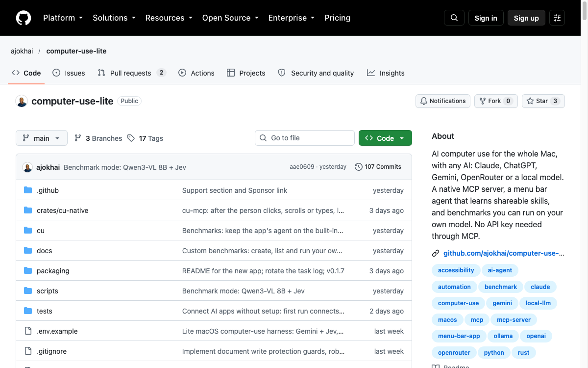The height and width of the screenshot is (368, 588).
Task: Click the ai-agent topic tag
Action: [500, 270]
